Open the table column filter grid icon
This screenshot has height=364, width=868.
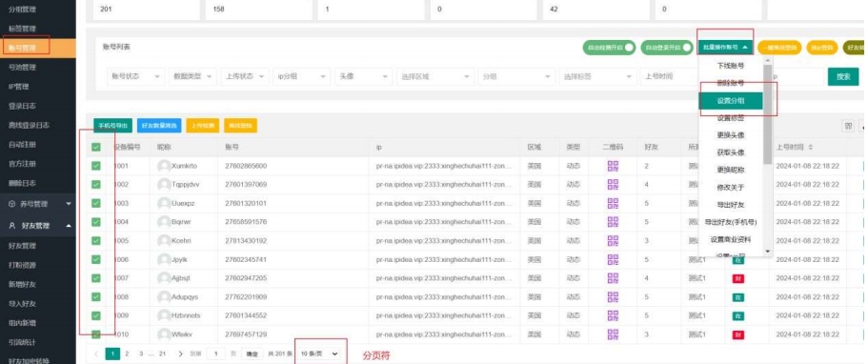(x=848, y=126)
